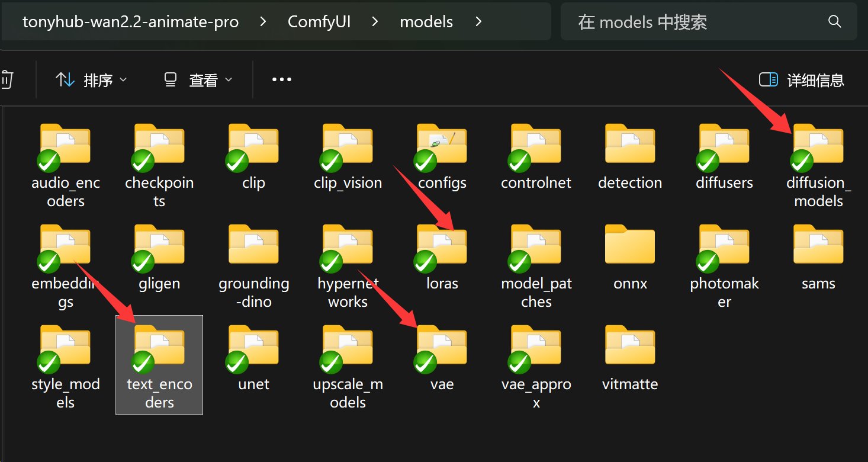The width and height of the screenshot is (868, 462).
Task: Click the checkpoints folder icon
Action: pos(159,145)
